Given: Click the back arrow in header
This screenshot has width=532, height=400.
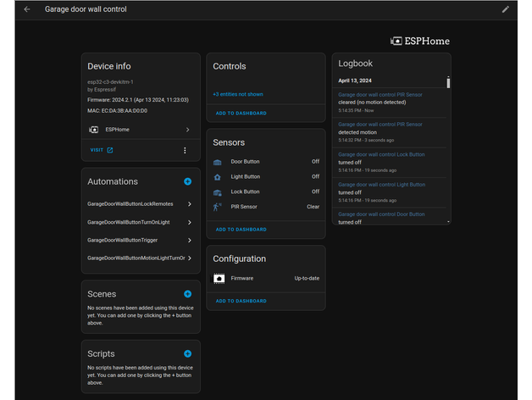Looking at the screenshot, I should [27, 9].
